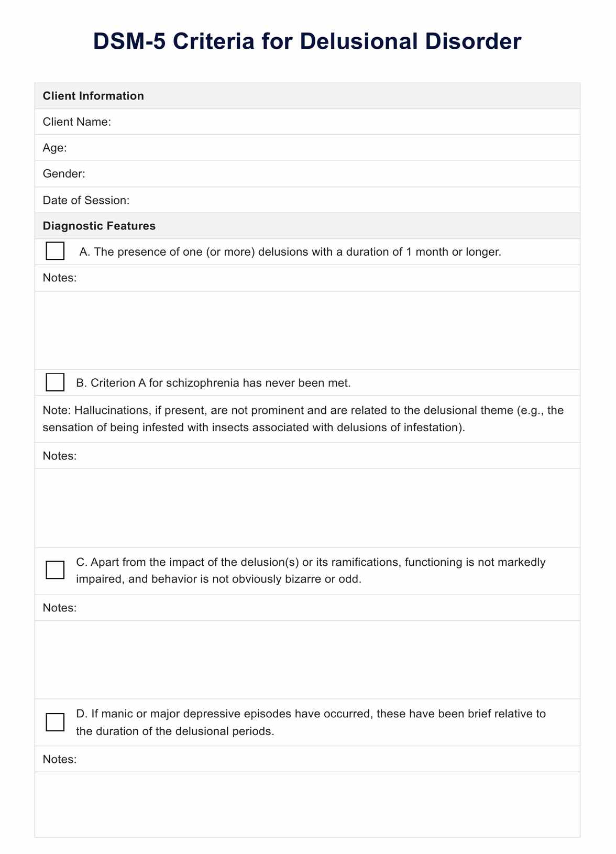
Task: Click the Gender field
Action: (x=340, y=174)
